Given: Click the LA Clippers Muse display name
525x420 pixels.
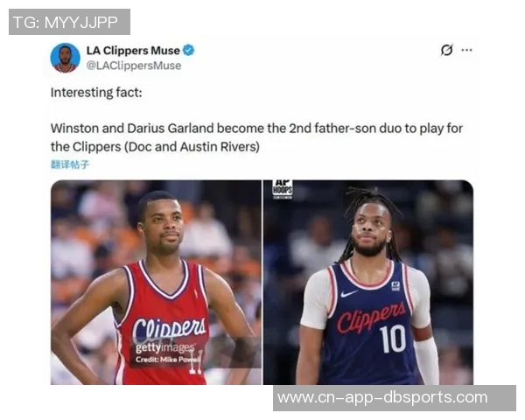Looking at the screenshot, I should 133,51.
